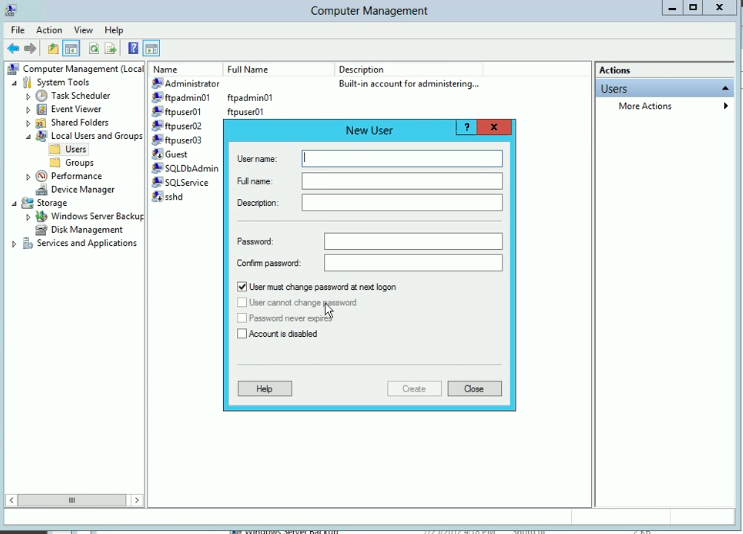Select the Local Users and Groups icon

click(x=42, y=136)
